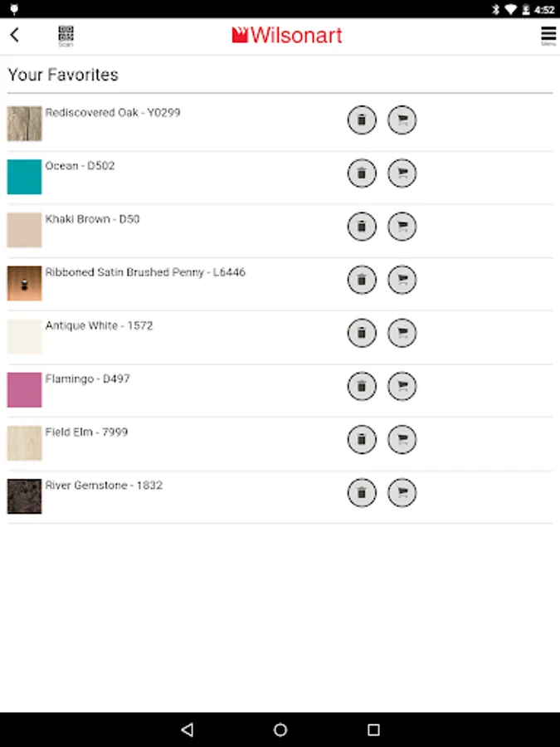Delete Field Elm 7999 favorite
The image size is (560, 747).
[362, 440]
